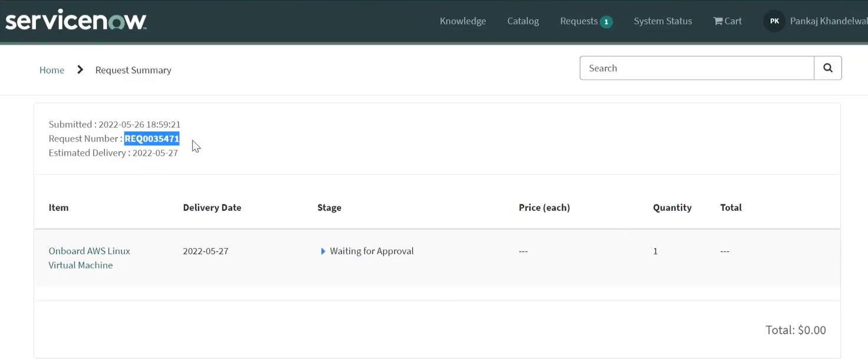868x359 pixels.
Task: Open the Cart menu item
Action: [728, 21]
